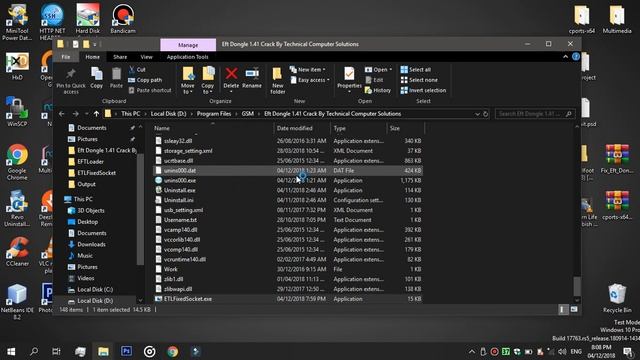This screenshot has height=360, width=640.
Task: Switch to the Home ribbon tab
Action: point(92,57)
